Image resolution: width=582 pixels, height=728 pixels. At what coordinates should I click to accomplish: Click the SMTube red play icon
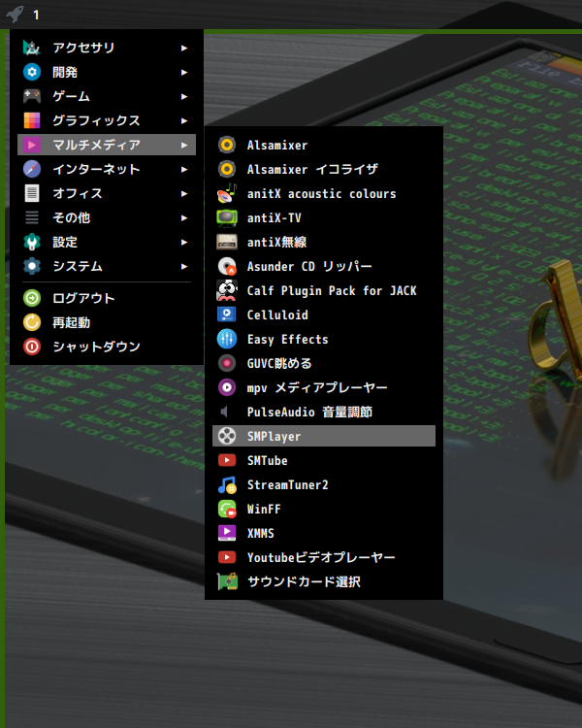(x=227, y=460)
